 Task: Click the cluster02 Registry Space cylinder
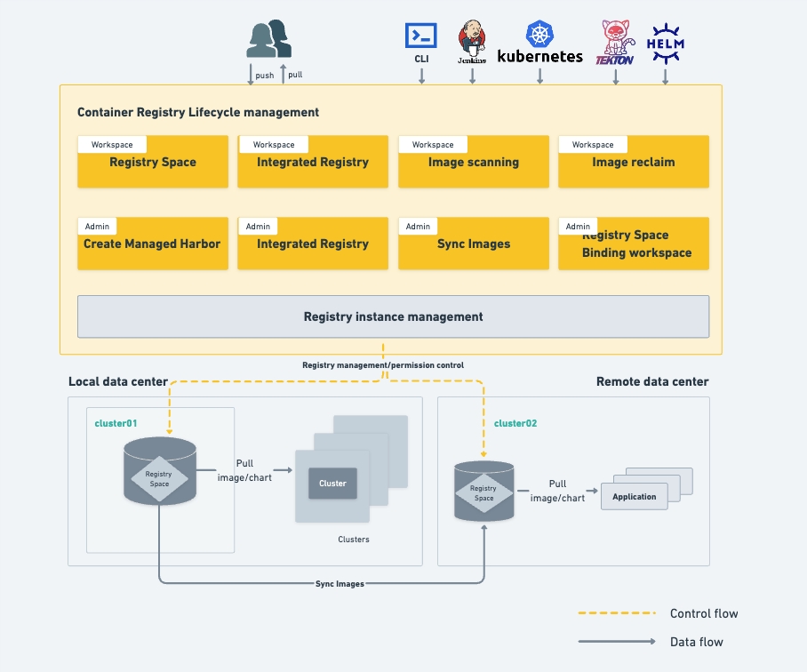pyautogui.click(x=484, y=491)
